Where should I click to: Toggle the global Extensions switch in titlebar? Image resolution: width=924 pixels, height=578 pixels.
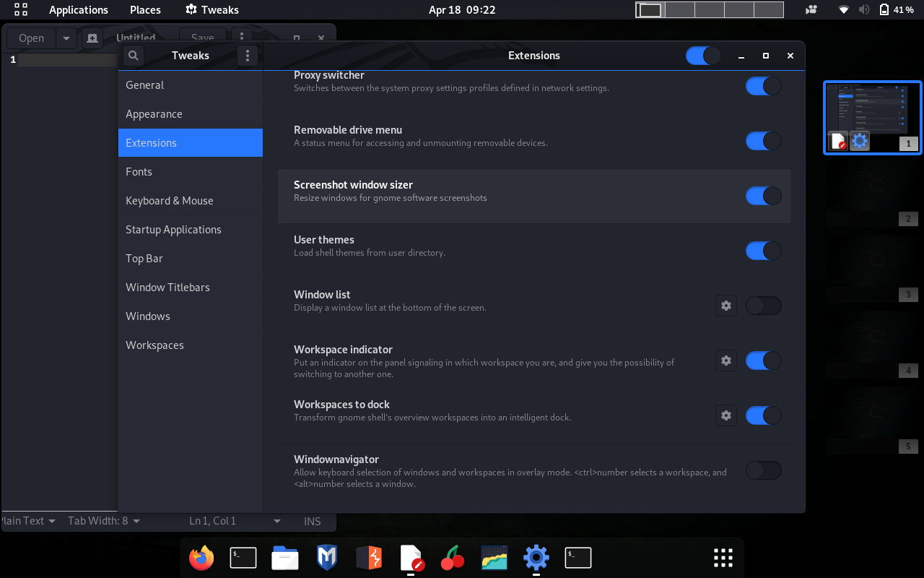(x=702, y=56)
